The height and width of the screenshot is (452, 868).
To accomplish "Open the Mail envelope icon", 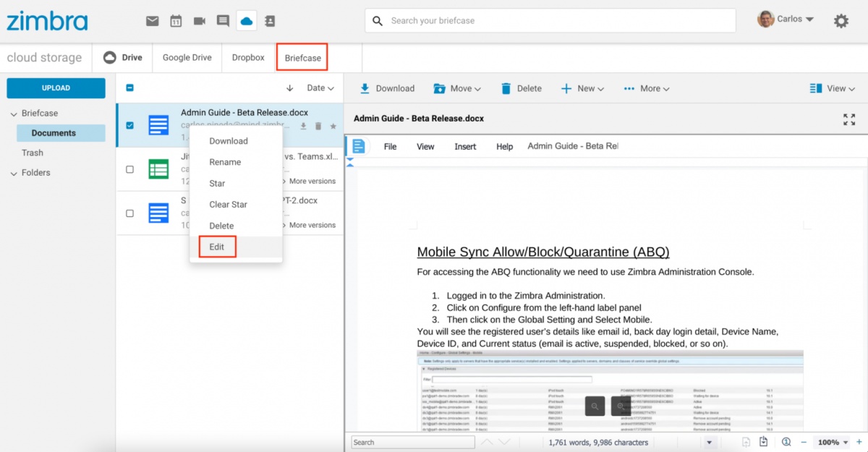I will pyautogui.click(x=152, y=21).
